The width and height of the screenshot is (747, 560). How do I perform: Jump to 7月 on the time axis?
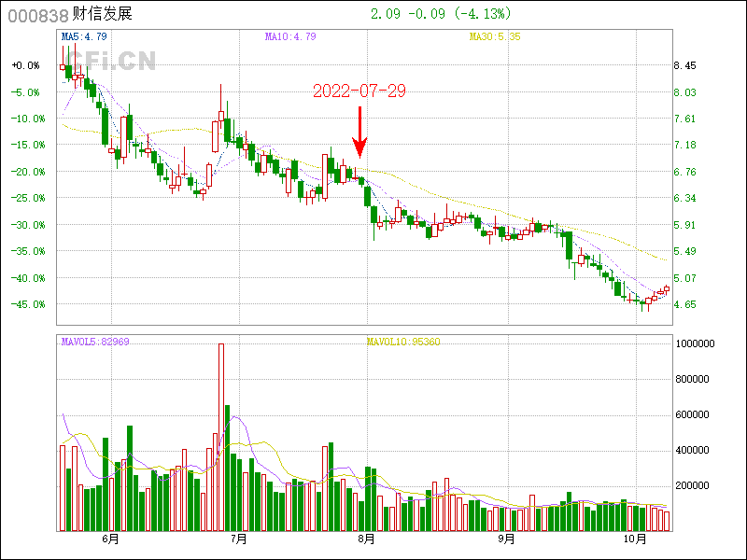click(239, 539)
